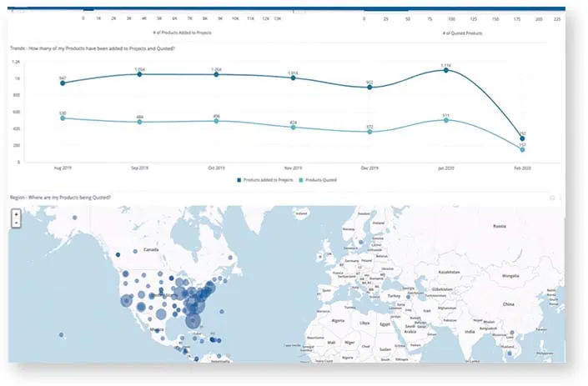
Task: Select the Nov 2019 dark series data point
Action: (x=294, y=78)
